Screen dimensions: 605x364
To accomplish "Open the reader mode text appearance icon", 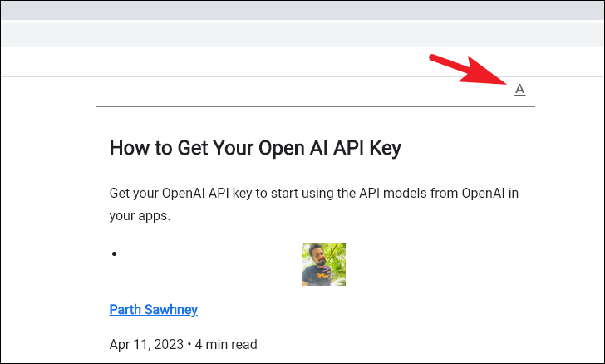I will click(519, 90).
